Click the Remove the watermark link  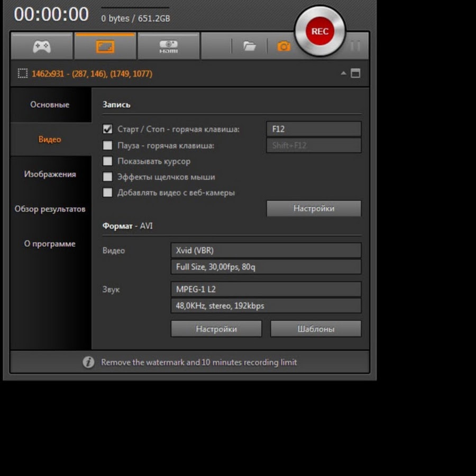(199, 362)
